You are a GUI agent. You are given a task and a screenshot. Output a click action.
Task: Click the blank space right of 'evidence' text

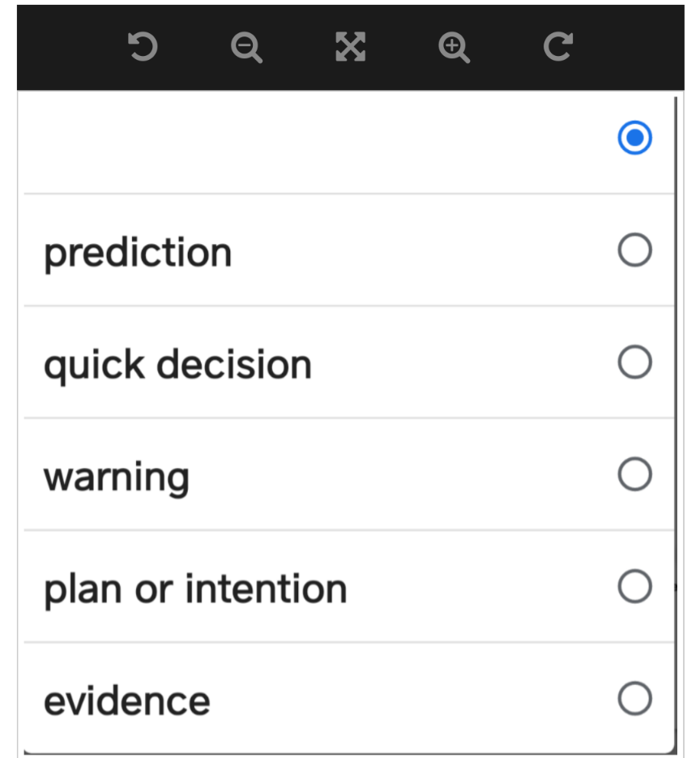405,700
